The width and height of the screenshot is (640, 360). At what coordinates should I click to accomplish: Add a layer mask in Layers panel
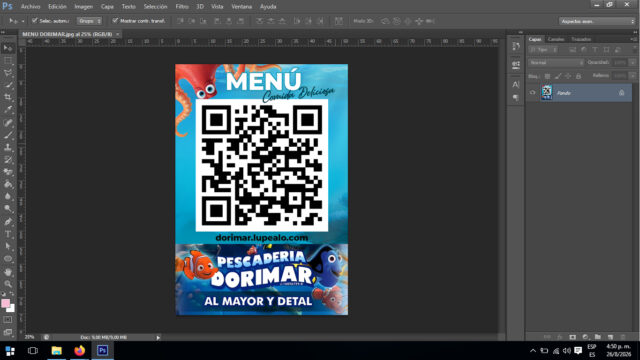tap(573, 337)
